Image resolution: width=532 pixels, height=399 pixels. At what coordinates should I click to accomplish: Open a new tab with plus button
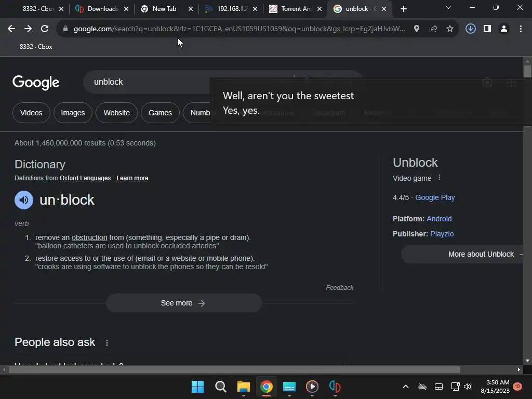tap(403, 9)
